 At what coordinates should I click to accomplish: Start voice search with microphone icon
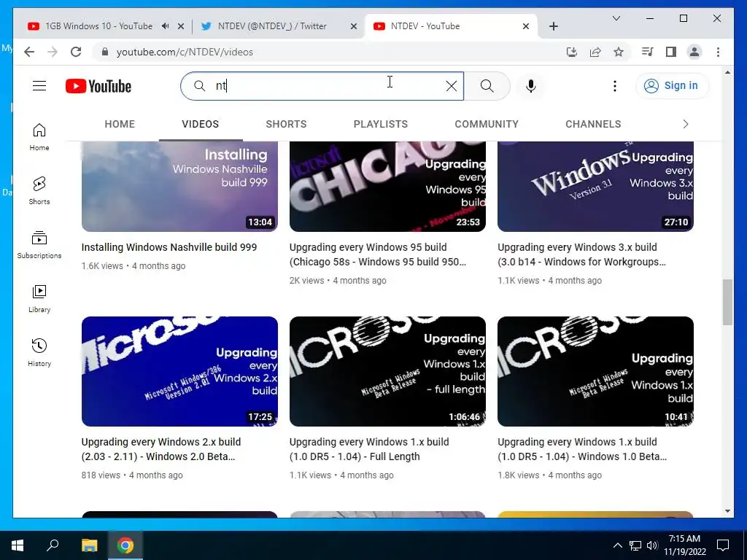pyautogui.click(x=531, y=86)
